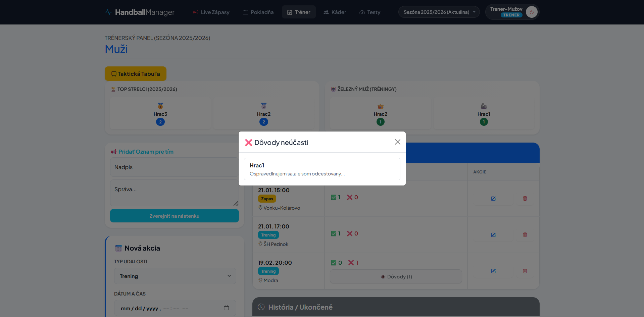
Task: Go to the Pokladňa section
Action: click(258, 12)
